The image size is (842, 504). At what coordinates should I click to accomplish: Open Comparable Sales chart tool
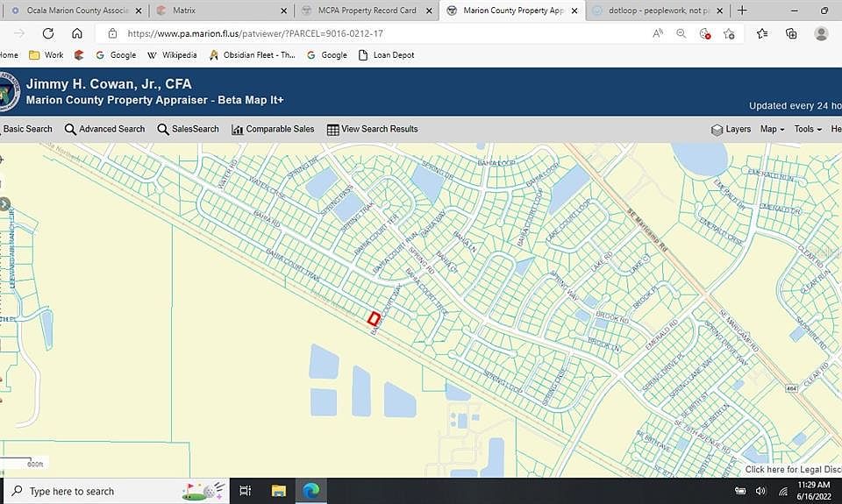tap(273, 129)
